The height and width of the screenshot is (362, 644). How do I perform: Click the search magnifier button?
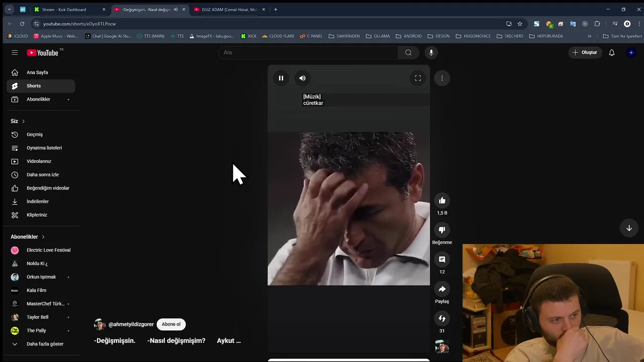click(x=408, y=52)
